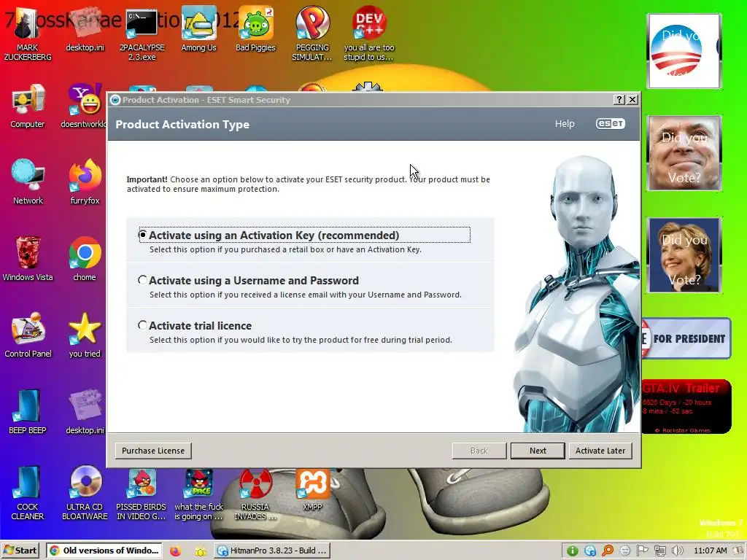Click the GTA:IV Trailer countdown gadget
This screenshot has width=747, height=560.
(686, 407)
